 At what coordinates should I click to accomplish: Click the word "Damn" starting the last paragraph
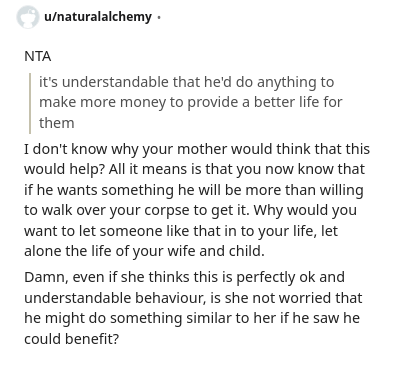[46, 277]
